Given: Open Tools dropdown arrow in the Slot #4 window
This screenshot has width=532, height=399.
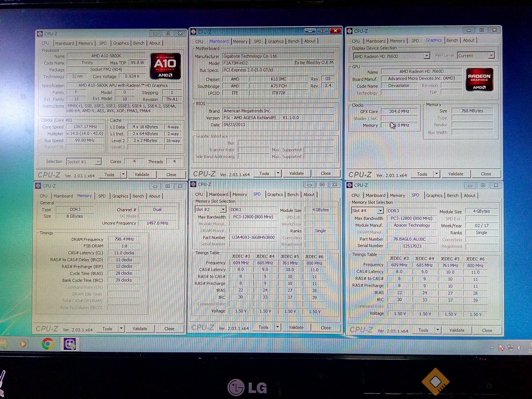Looking at the screenshot, I should click(x=438, y=330).
